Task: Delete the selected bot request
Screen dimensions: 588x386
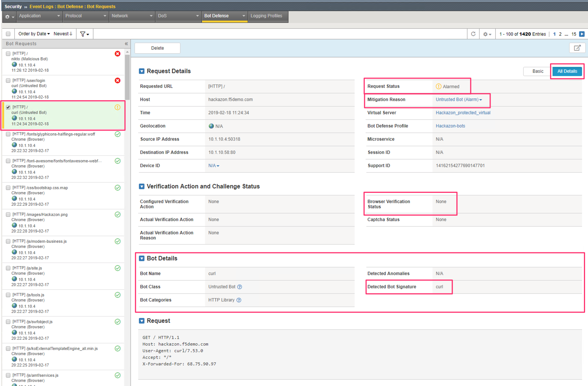Action: coord(157,48)
